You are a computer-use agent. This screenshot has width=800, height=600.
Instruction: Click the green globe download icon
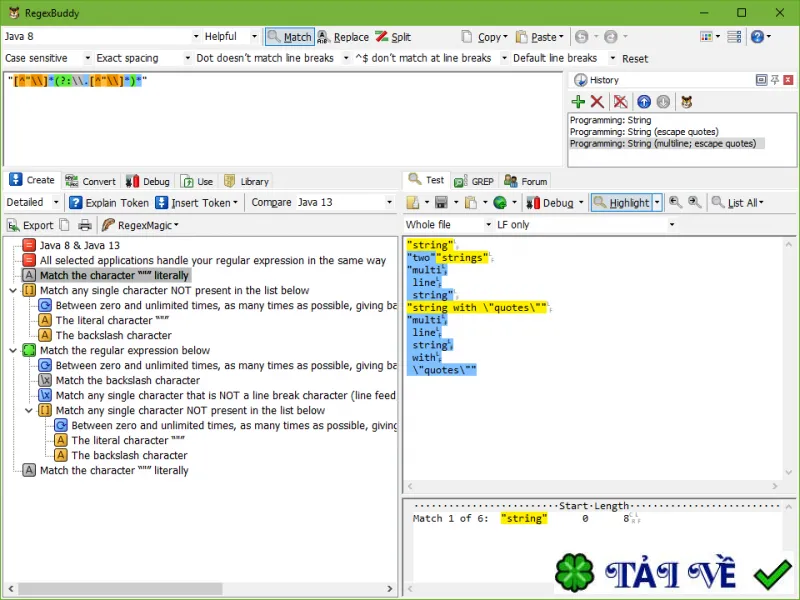point(500,203)
